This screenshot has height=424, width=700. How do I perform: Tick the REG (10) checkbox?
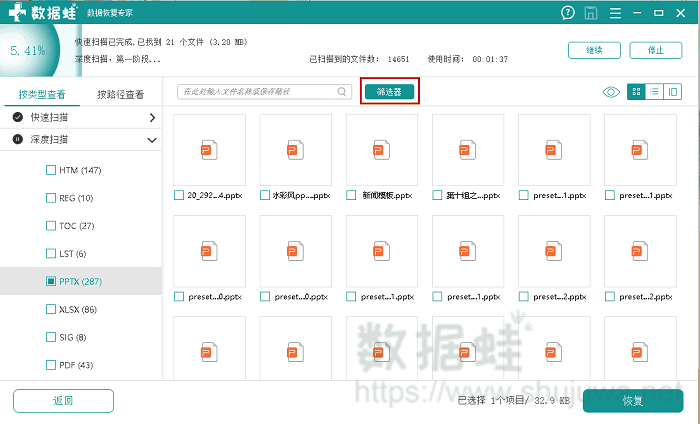coord(51,198)
